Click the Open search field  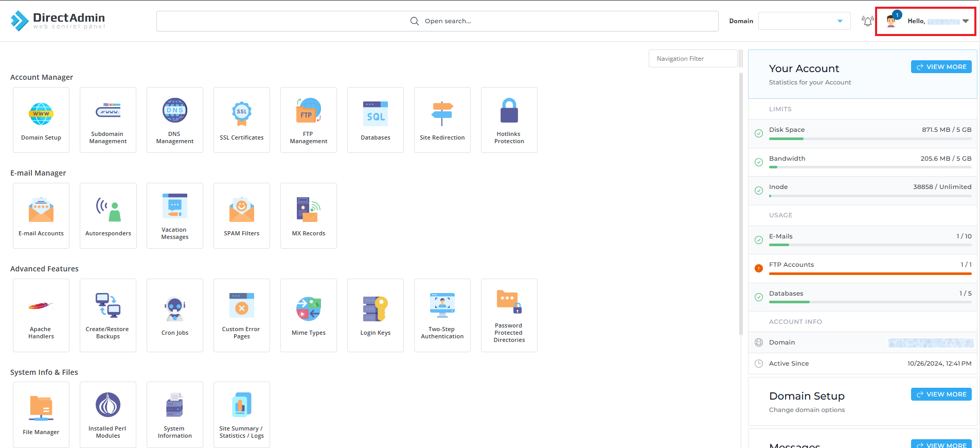(x=437, y=21)
